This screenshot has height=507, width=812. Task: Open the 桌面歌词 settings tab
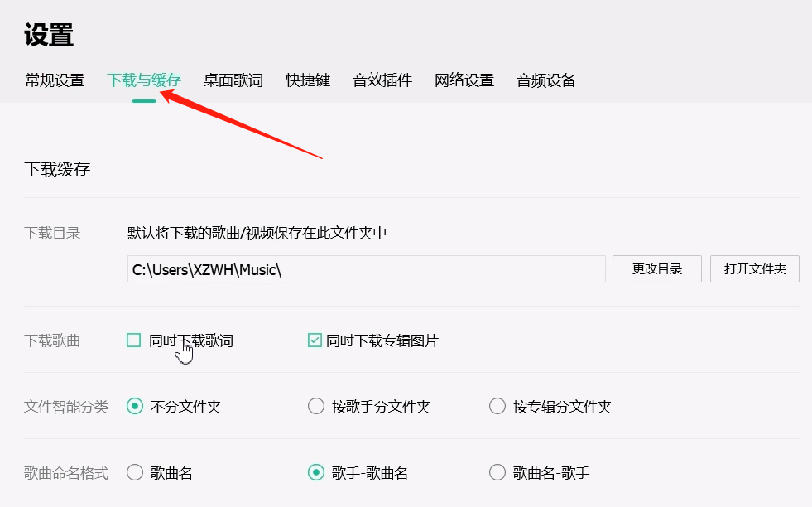232,80
